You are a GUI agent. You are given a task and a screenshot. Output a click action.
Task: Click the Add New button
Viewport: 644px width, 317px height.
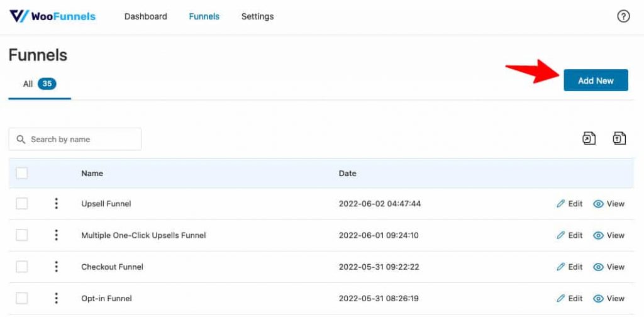click(x=596, y=80)
